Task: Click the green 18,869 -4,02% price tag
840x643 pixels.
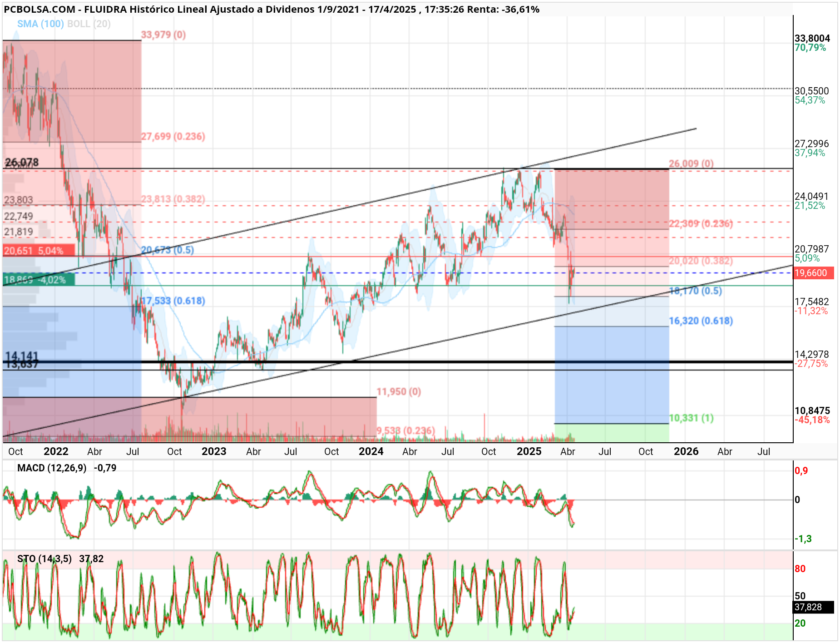Action: pyautogui.click(x=39, y=279)
